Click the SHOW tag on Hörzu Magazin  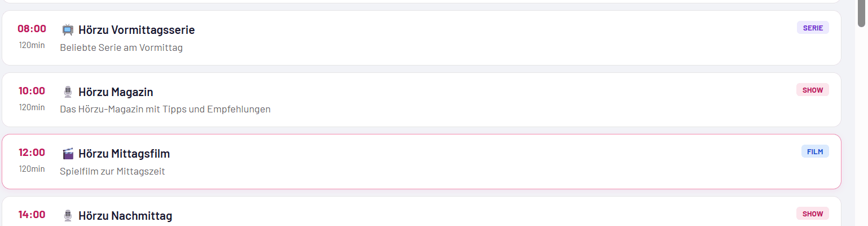[812, 90]
